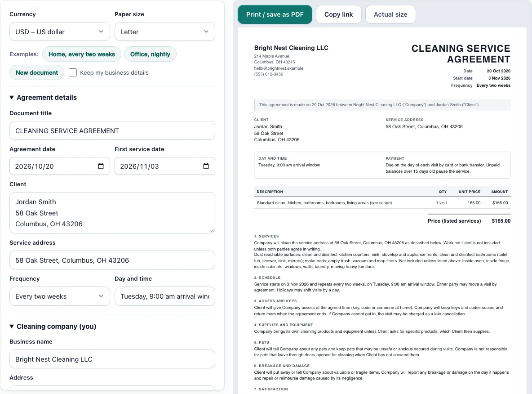Click Print / save as PDF button

point(275,14)
